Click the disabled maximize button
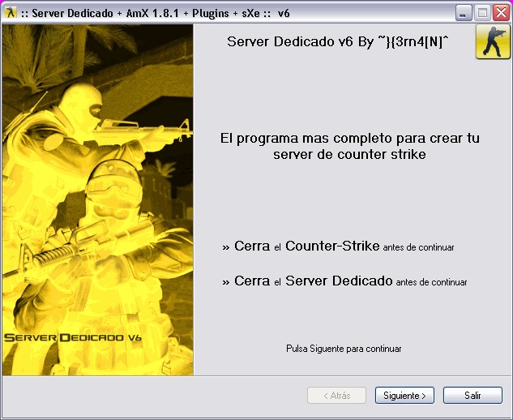The width and height of the screenshot is (513, 420). 482,13
